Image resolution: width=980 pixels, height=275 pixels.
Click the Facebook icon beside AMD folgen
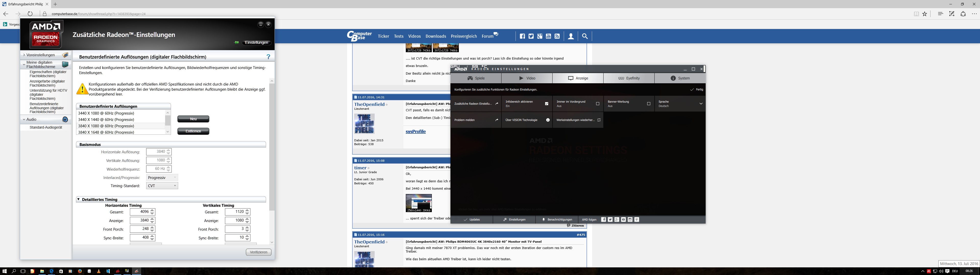pyautogui.click(x=603, y=219)
